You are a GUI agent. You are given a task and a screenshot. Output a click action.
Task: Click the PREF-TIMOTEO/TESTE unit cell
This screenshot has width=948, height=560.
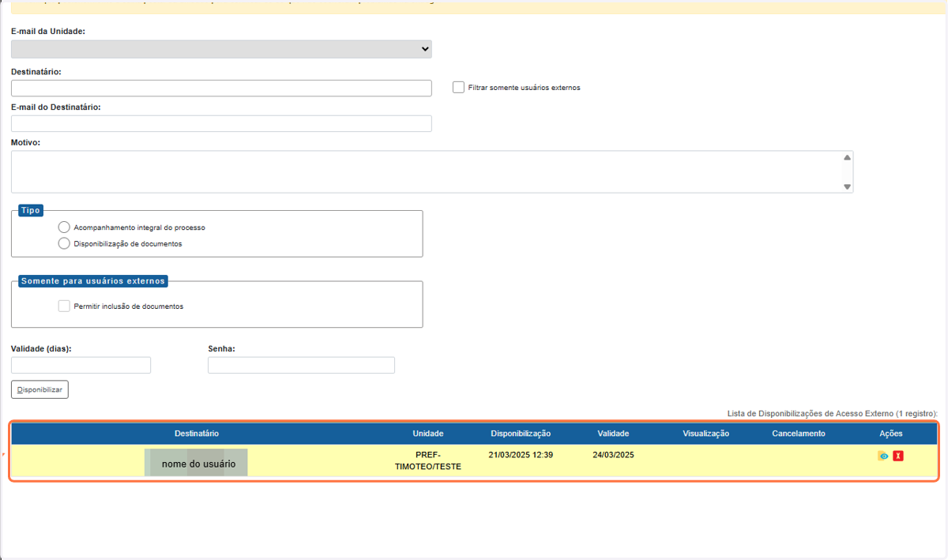tap(428, 460)
